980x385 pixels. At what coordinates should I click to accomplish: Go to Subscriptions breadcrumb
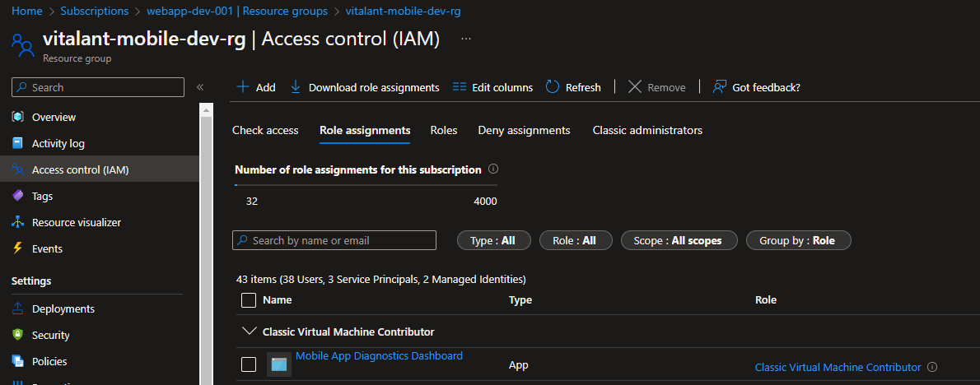coord(95,11)
